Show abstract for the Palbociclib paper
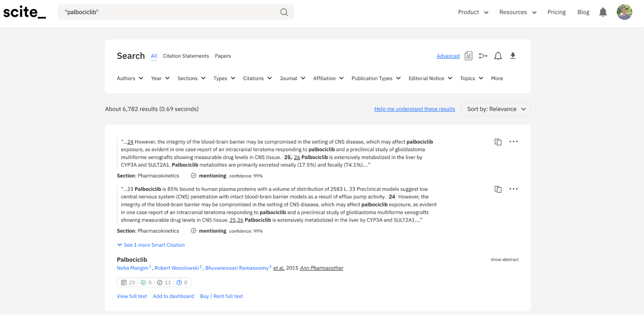This screenshot has width=644, height=315. [x=505, y=260]
